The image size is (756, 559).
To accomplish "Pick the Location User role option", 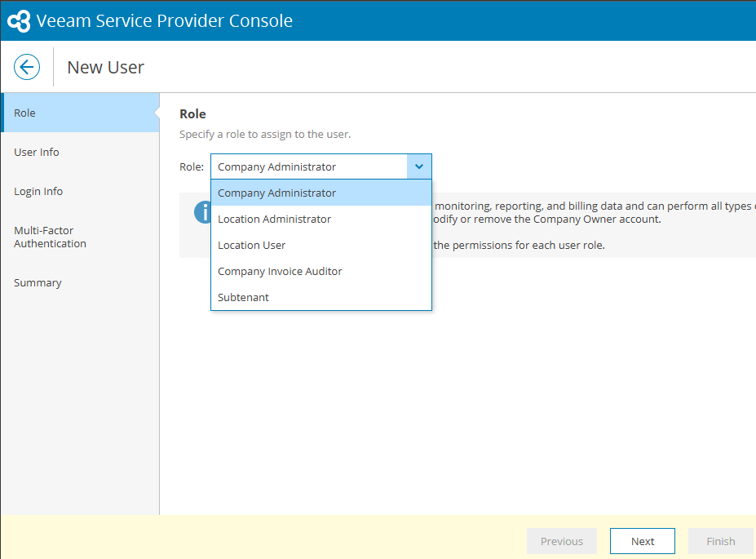I will click(321, 245).
